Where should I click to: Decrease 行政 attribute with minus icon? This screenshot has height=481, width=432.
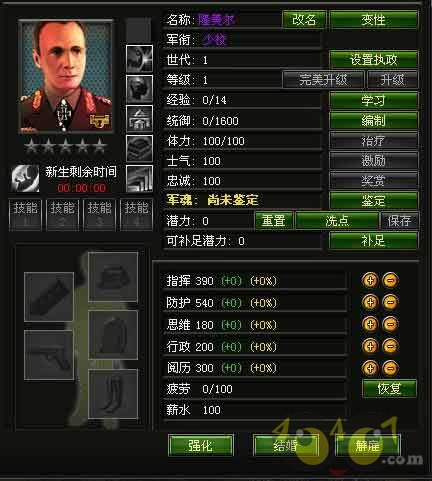tap(390, 346)
